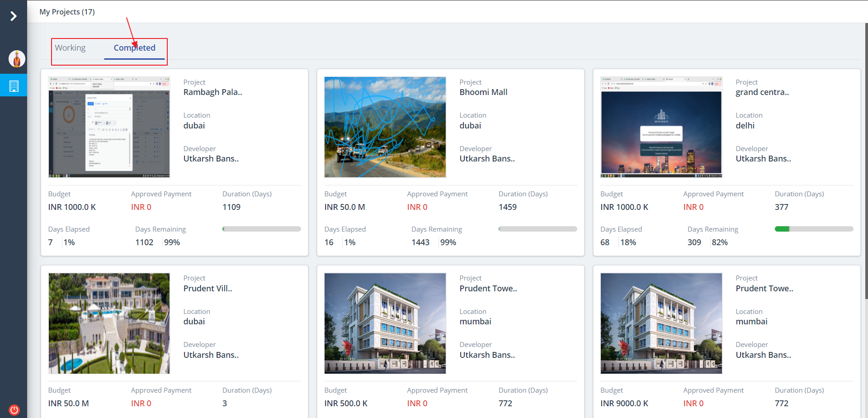The height and width of the screenshot is (418, 868).
Task: Click the Prudent Vill.. project title
Action: pos(208,289)
